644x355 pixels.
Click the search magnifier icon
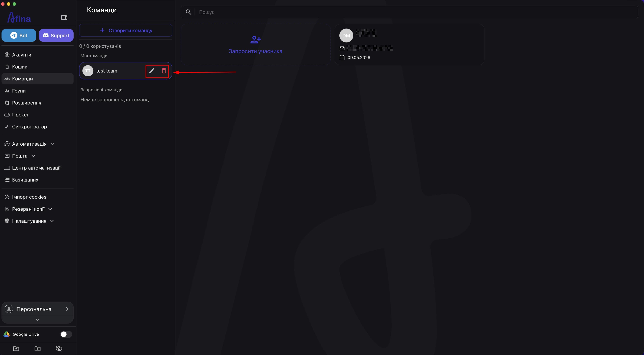pyautogui.click(x=188, y=12)
